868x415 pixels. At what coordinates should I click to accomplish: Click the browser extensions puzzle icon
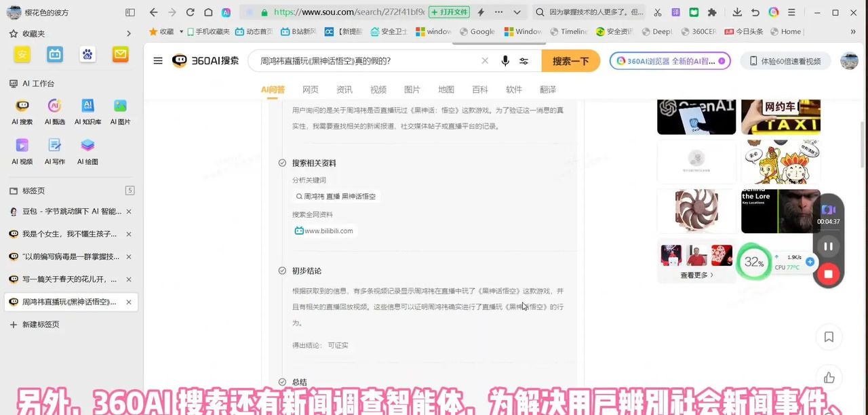(x=711, y=12)
